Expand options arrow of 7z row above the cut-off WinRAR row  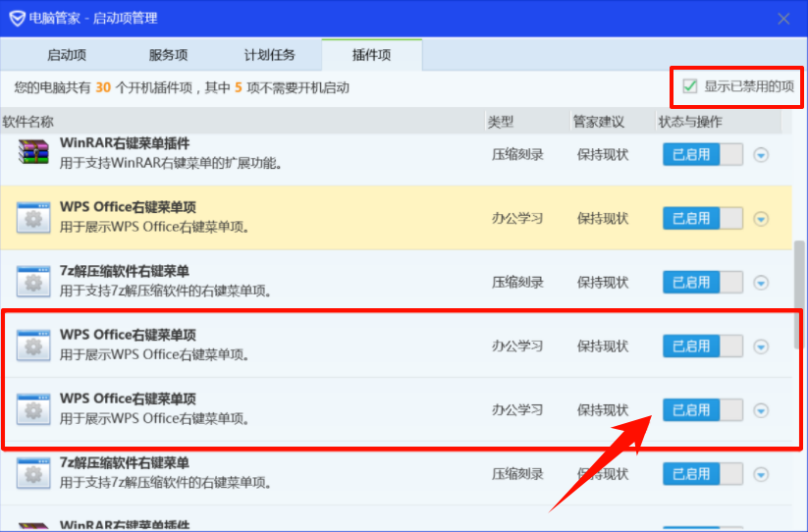coord(761,474)
